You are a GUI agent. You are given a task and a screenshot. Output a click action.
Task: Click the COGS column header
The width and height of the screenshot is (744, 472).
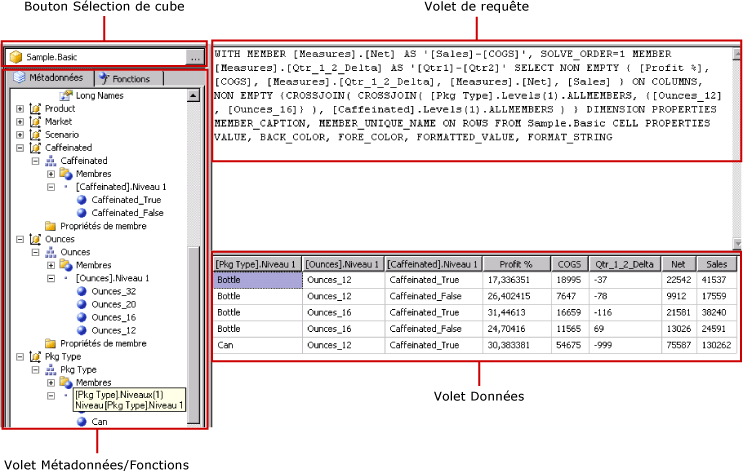coord(569,264)
